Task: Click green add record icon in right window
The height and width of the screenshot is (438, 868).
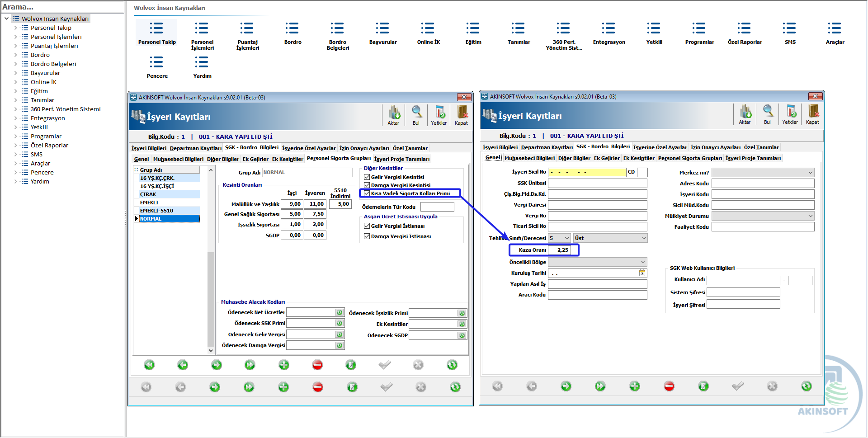Action: (635, 386)
